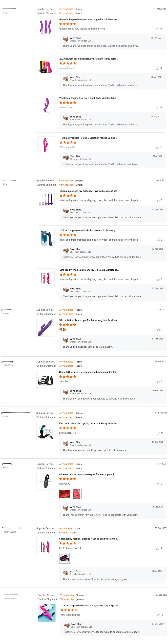Screen dimensions: 168x644
Task: Thumbs-up the "best vibrateur, love it" review
Action: pos(158,548)
